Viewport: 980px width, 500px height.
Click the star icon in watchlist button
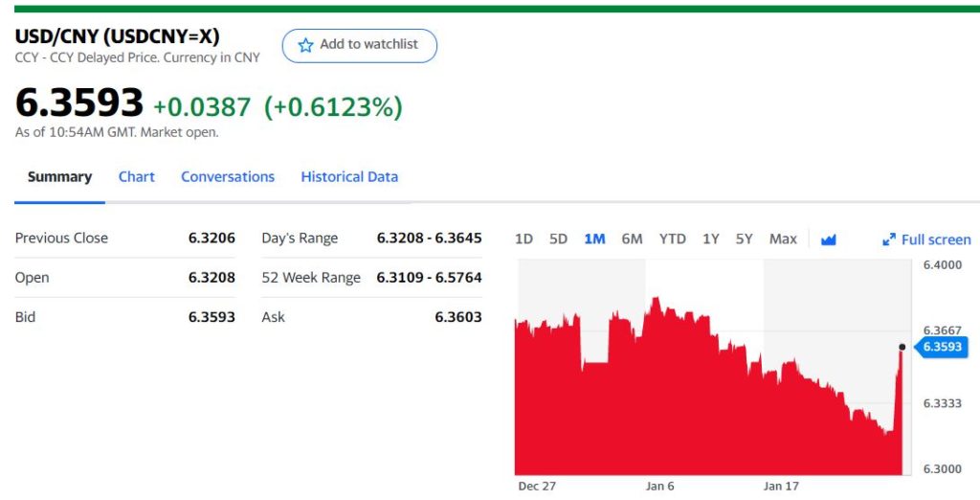pyautogui.click(x=305, y=45)
